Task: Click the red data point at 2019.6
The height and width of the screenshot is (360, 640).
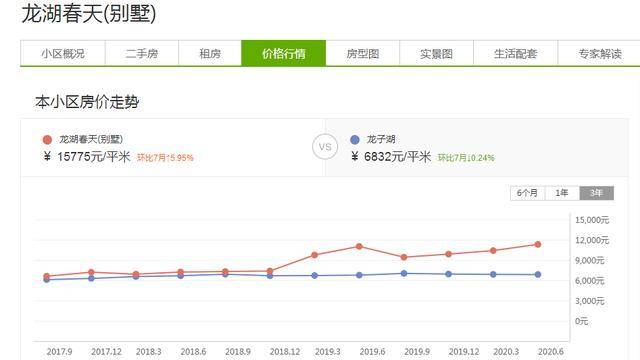Action: [359, 246]
